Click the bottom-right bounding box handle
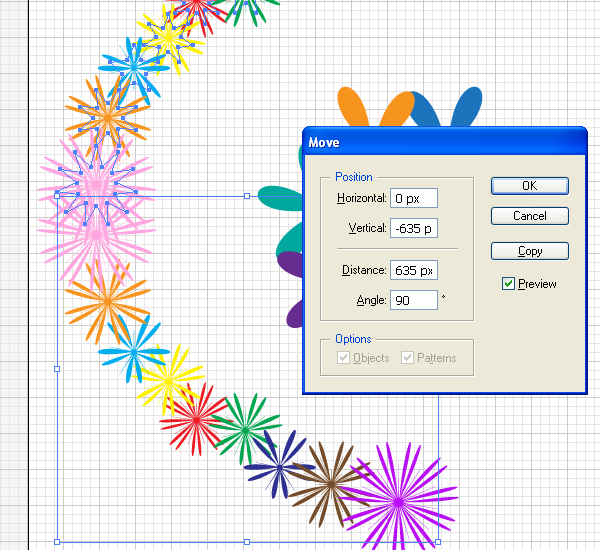The image size is (600, 550). (438, 542)
